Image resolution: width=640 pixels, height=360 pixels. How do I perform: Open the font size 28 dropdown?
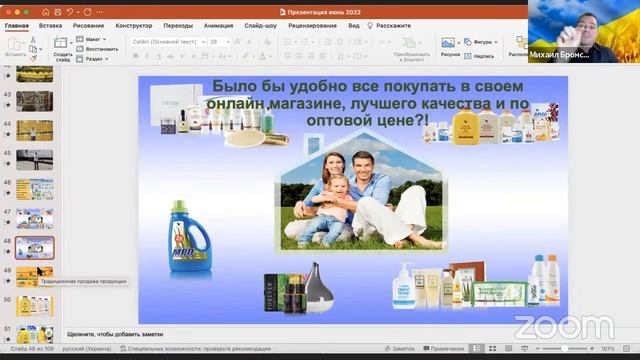tap(228, 42)
